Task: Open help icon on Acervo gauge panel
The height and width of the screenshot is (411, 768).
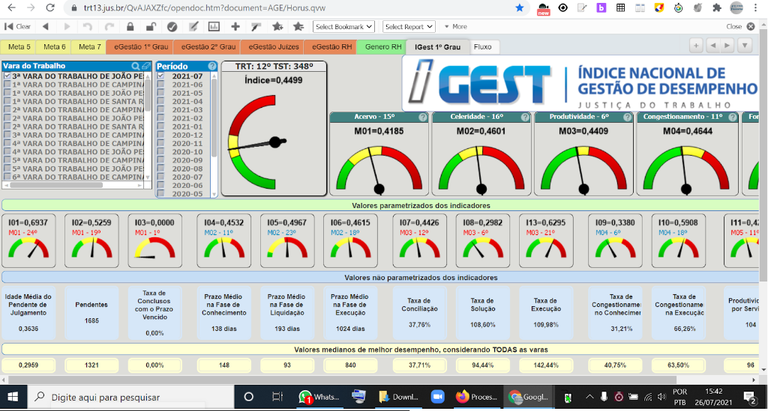Action: (x=423, y=118)
